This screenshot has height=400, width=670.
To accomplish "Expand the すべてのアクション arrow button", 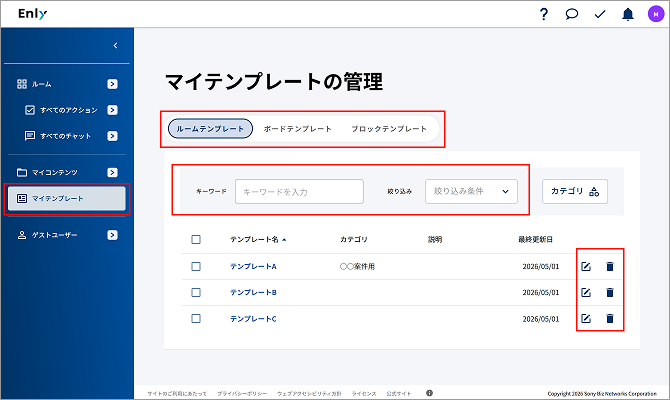I will (x=112, y=110).
